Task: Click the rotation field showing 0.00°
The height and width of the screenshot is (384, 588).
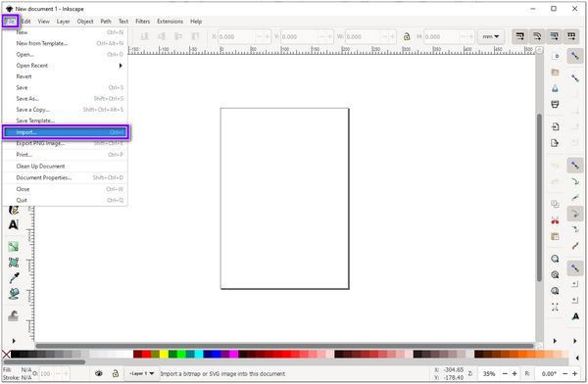Action: click(x=549, y=374)
